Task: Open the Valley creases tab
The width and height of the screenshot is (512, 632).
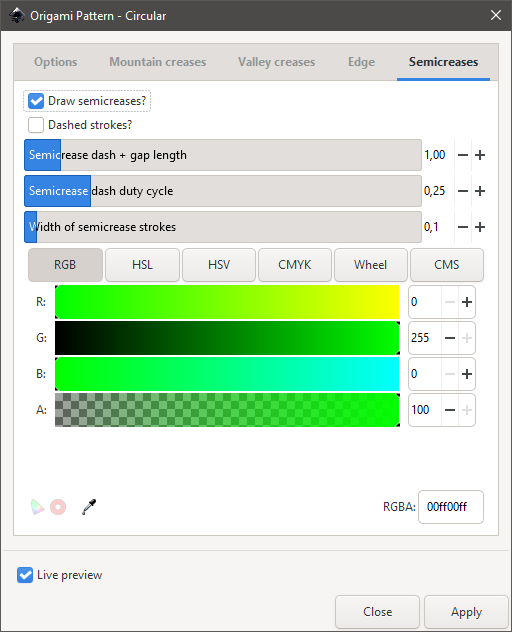Action: 277,62
